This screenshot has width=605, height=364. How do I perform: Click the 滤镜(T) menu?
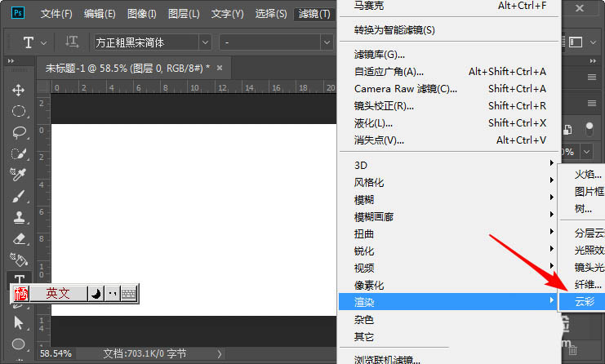pos(314,14)
